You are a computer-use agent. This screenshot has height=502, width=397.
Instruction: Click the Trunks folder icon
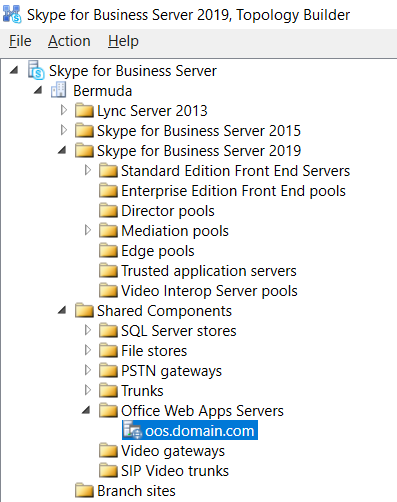[x=108, y=391]
